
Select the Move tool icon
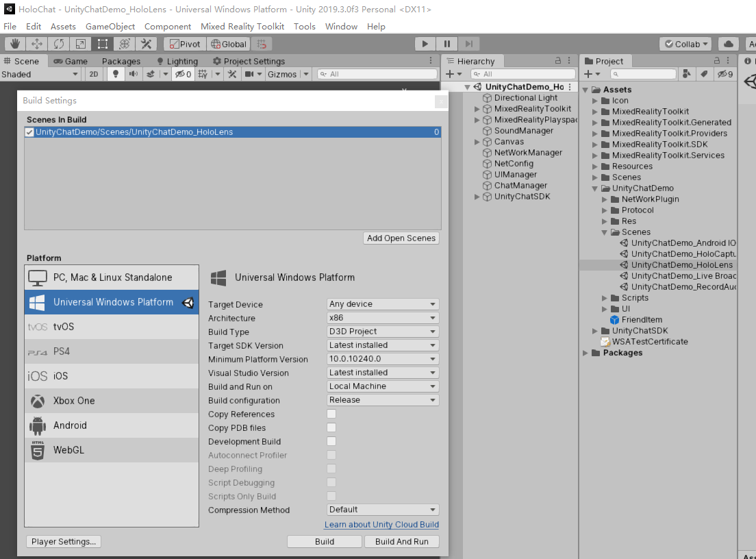point(37,44)
